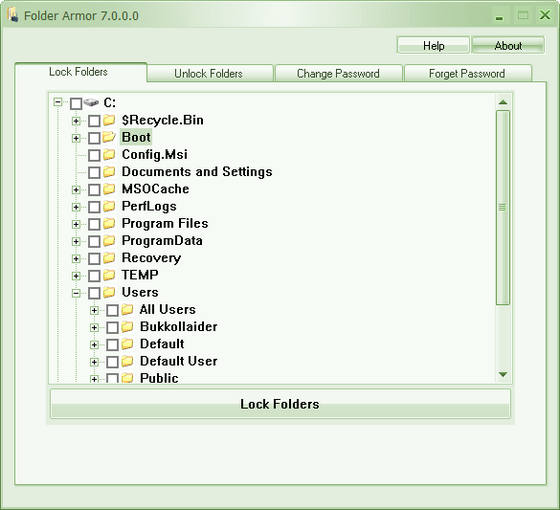
Task: Expand the ProgramData tree node
Action: pyautogui.click(x=76, y=241)
